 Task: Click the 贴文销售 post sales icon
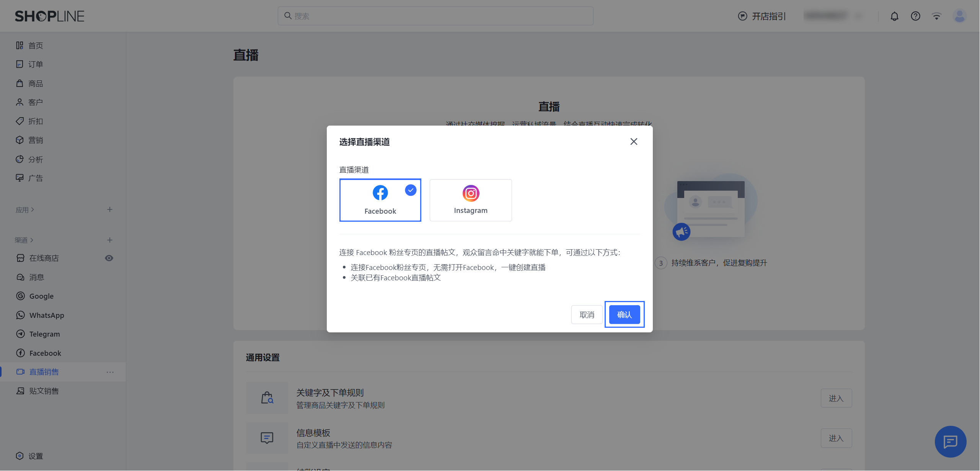tap(21, 391)
